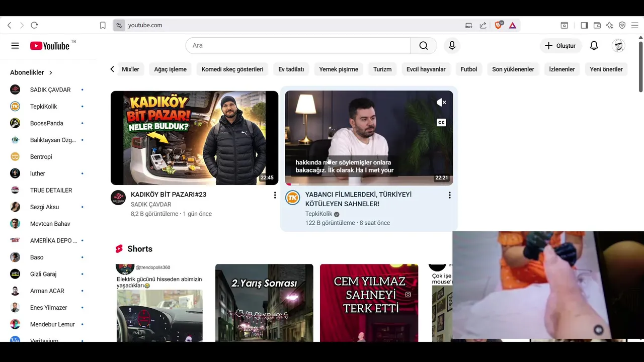Image resolution: width=644 pixels, height=362 pixels.
Task: Toggle the browser sidebar panel icon
Action: point(584,25)
